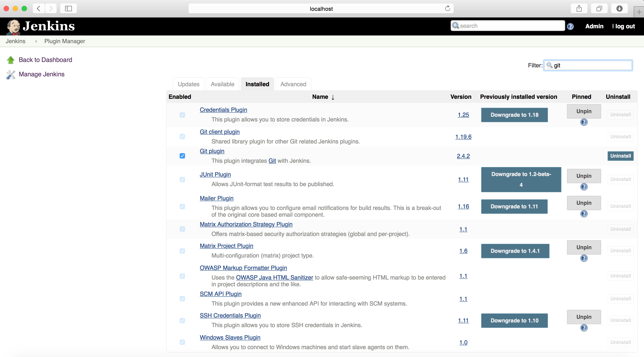Open pinned help icon for JUnit Plugin

pyautogui.click(x=584, y=187)
